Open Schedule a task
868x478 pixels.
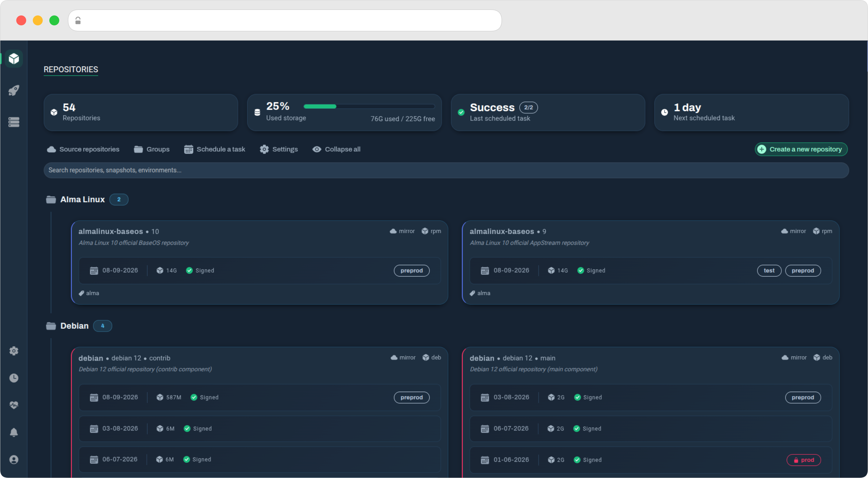pyautogui.click(x=215, y=149)
